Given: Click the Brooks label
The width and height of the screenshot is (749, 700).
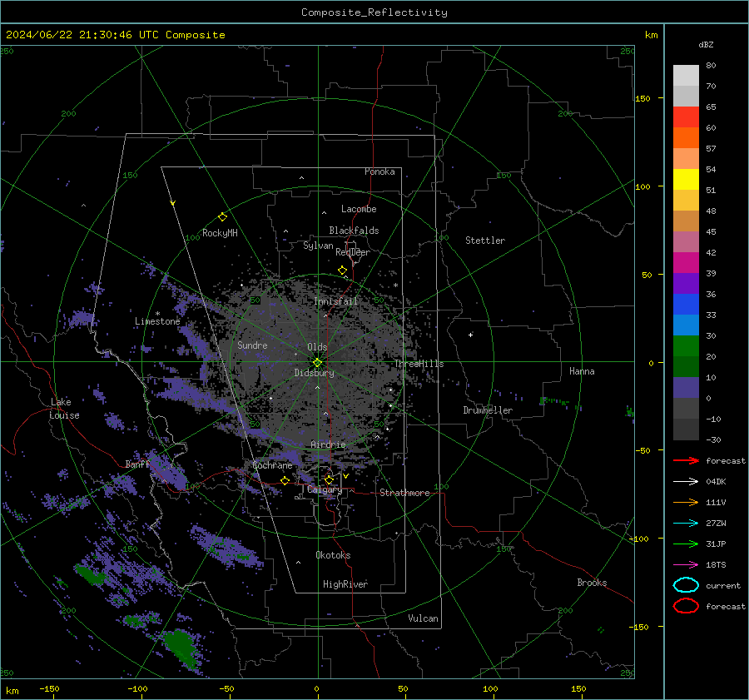Looking at the screenshot, I should click(592, 583).
